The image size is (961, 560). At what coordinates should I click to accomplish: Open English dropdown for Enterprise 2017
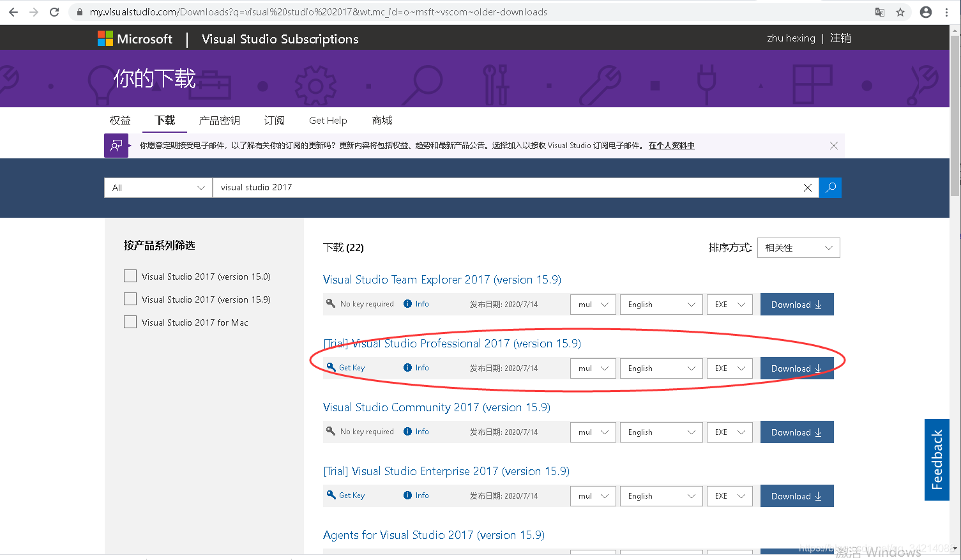pyautogui.click(x=662, y=496)
